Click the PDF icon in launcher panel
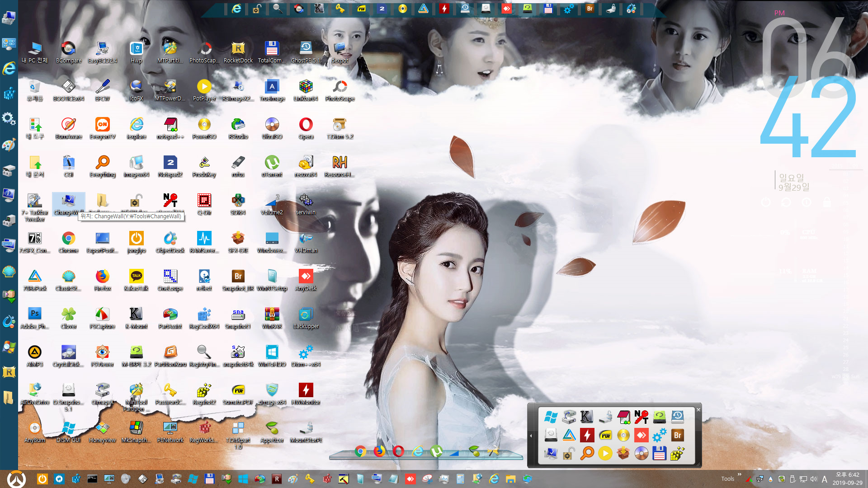868x488 pixels. tap(605, 435)
